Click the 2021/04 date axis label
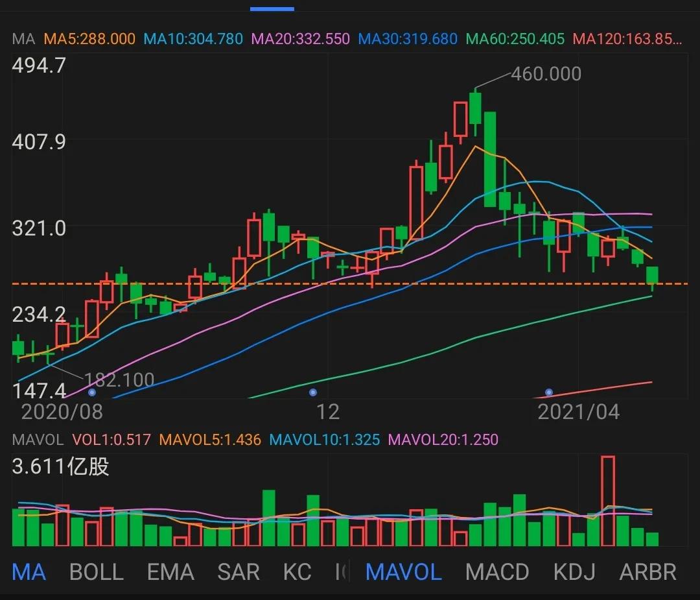The height and width of the screenshot is (600, 700). [x=579, y=411]
